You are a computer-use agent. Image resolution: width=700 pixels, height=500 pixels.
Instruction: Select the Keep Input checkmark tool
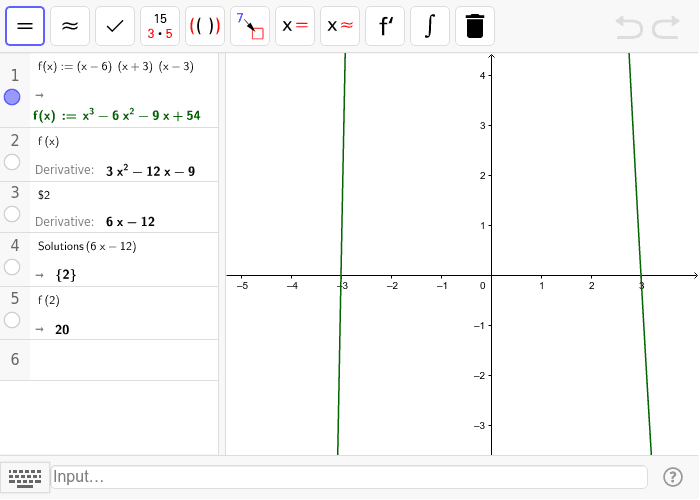click(x=115, y=26)
